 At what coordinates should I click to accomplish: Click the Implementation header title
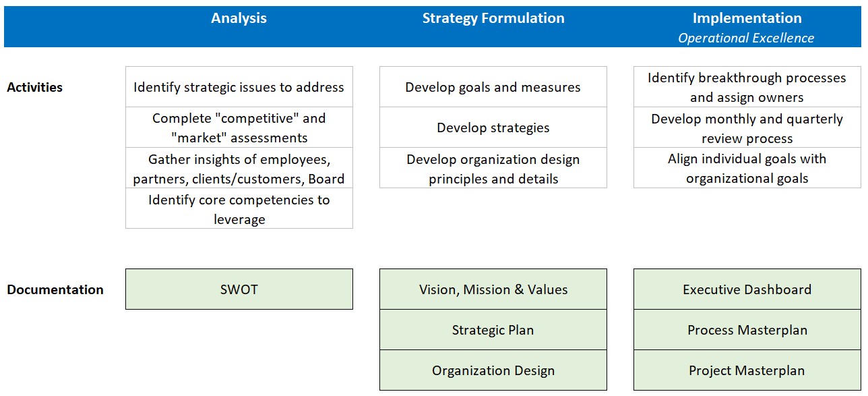[747, 18]
